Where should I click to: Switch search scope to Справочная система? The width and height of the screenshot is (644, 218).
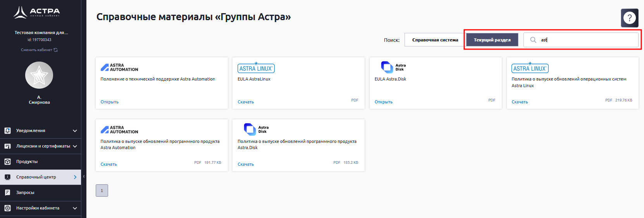pyautogui.click(x=435, y=40)
